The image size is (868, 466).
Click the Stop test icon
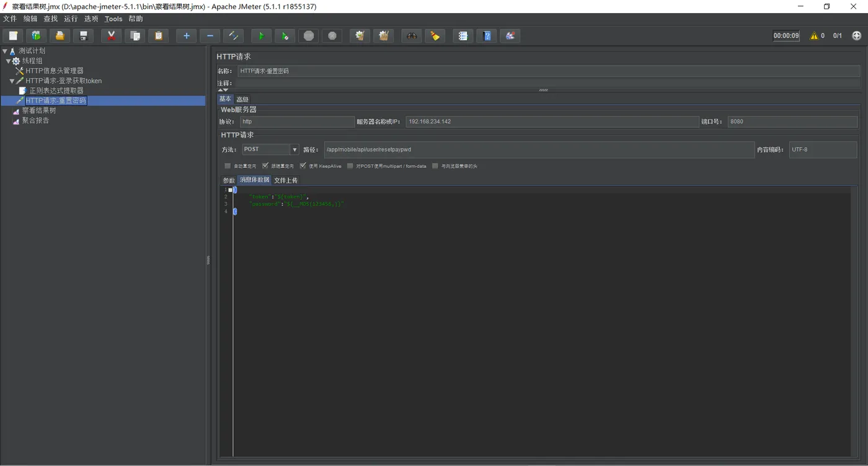coord(308,36)
